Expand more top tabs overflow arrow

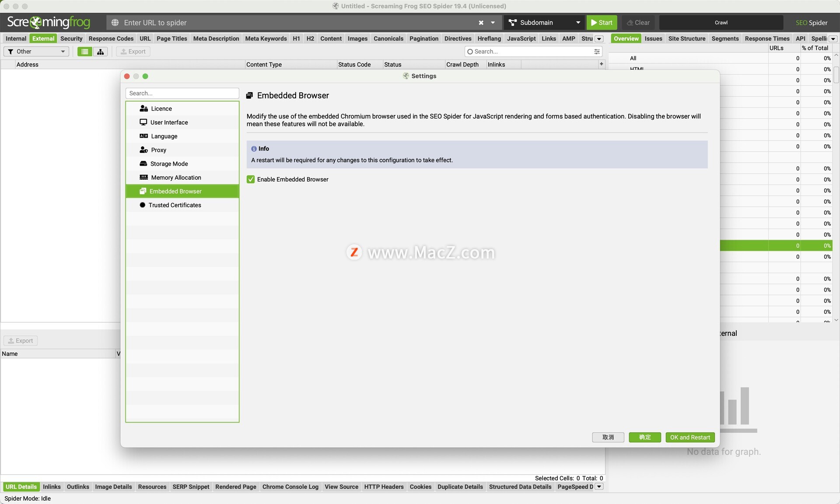pos(599,39)
